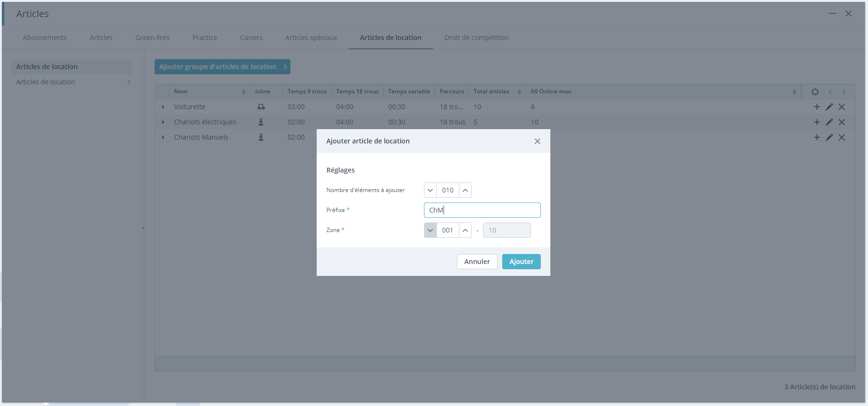The height and width of the screenshot is (406, 868).
Task: Sort table by Total articles arrows
Action: tap(519, 92)
